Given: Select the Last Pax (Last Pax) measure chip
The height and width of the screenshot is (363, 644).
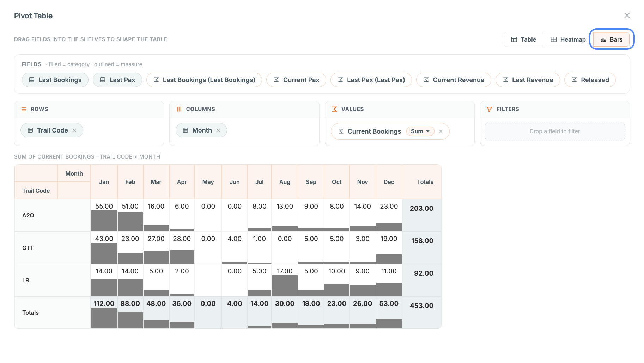Looking at the screenshot, I should point(371,80).
